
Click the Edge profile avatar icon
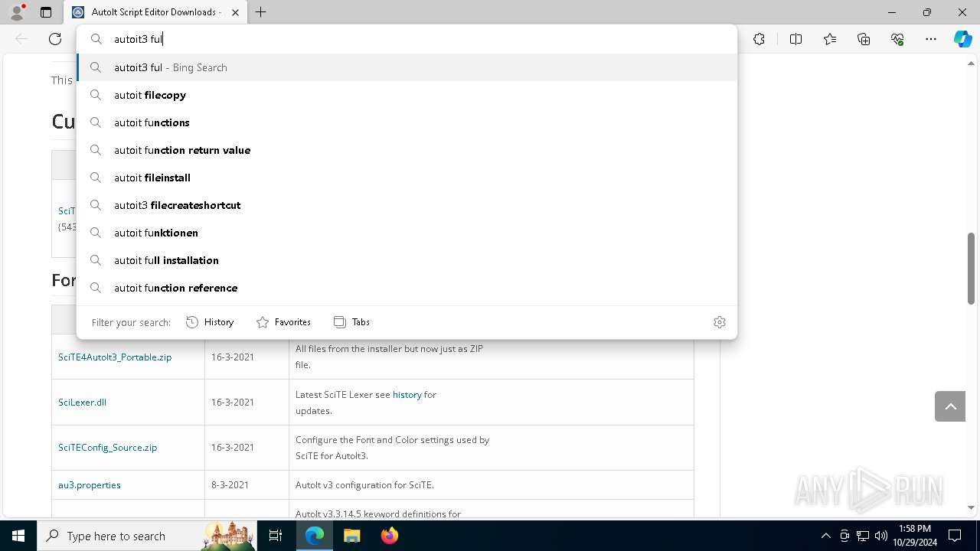pos(16,12)
